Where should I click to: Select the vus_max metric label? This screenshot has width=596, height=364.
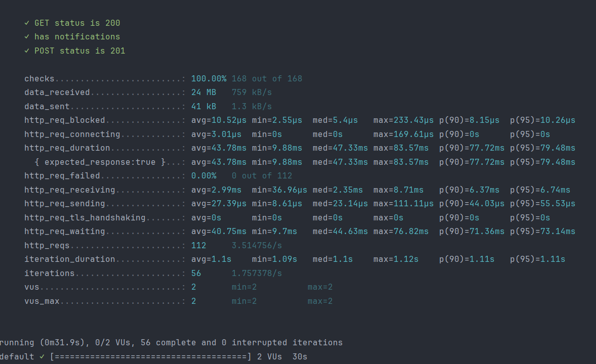click(x=42, y=301)
